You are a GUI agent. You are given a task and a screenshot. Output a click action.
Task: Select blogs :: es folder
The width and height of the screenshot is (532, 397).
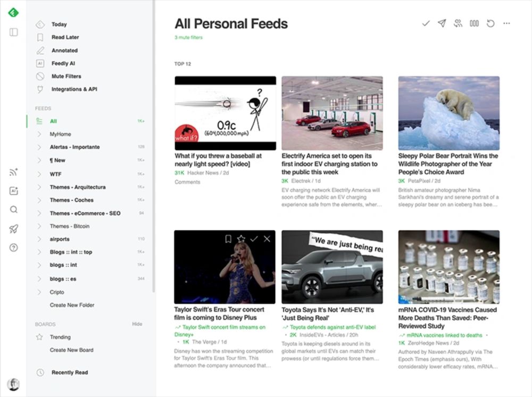click(x=63, y=279)
